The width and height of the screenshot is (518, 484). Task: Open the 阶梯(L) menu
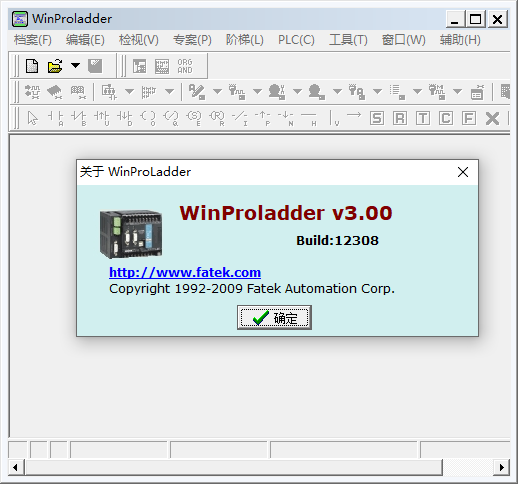coord(245,40)
